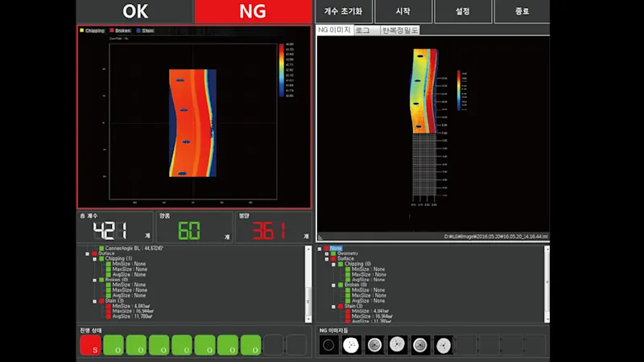Viewport: 644px width, 362px height.
Task: Click the red Broken legend marker
Action: pos(111,31)
